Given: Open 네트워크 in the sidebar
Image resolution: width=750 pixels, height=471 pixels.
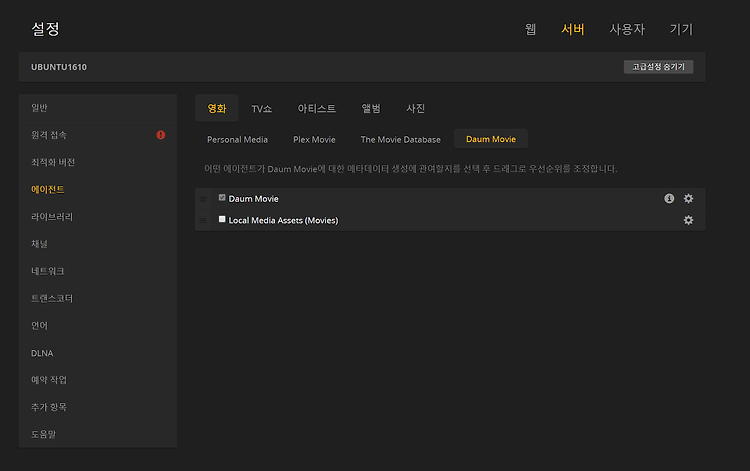Looking at the screenshot, I should [x=98, y=271].
